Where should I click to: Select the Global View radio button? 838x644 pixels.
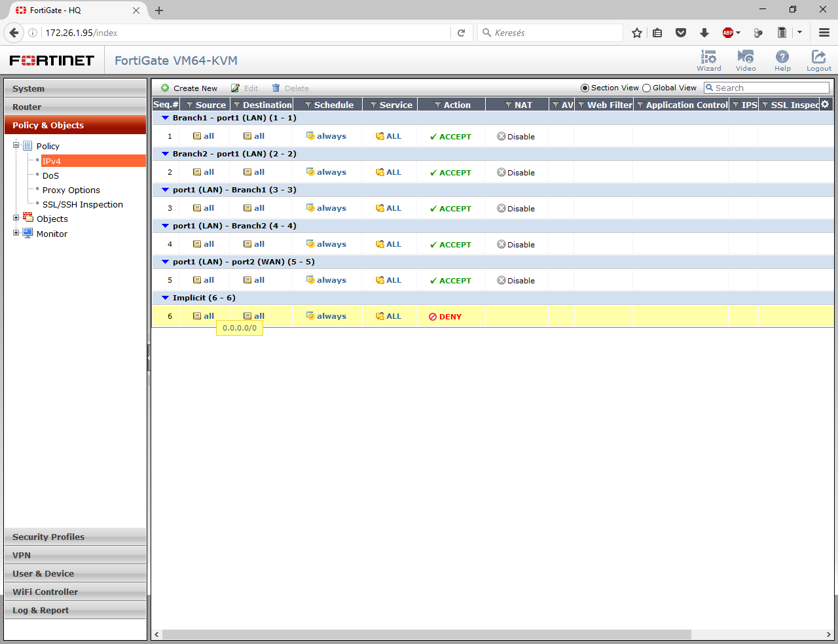tap(646, 88)
